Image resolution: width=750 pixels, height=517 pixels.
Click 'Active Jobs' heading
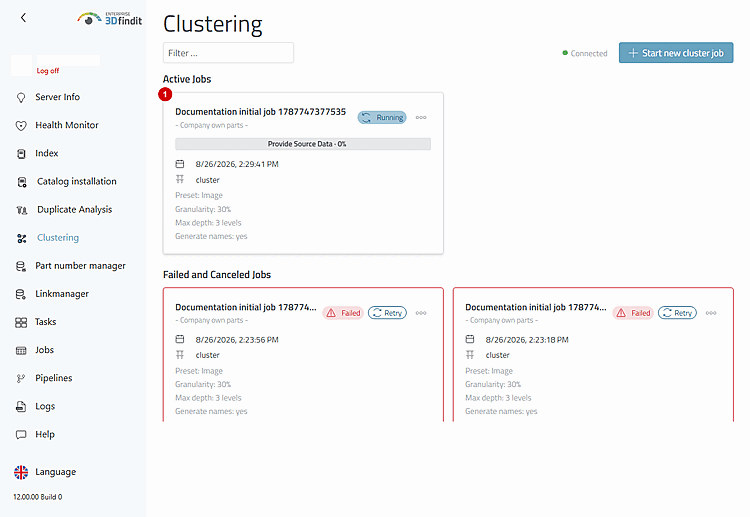187,79
